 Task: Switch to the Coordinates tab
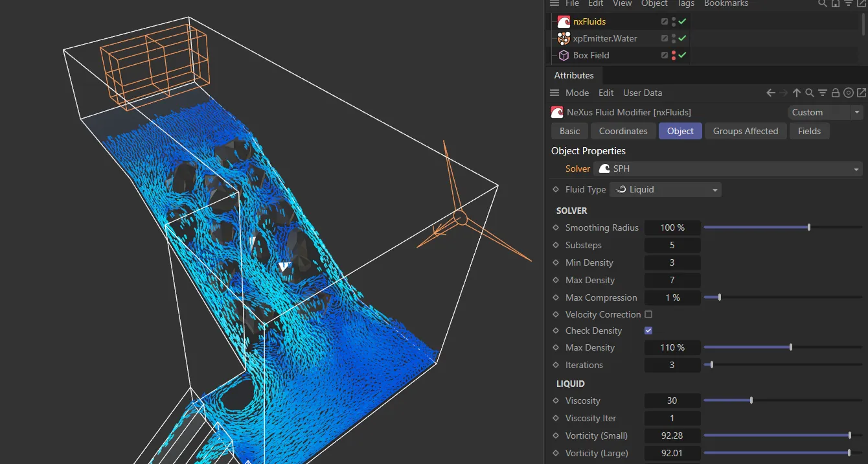623,131
